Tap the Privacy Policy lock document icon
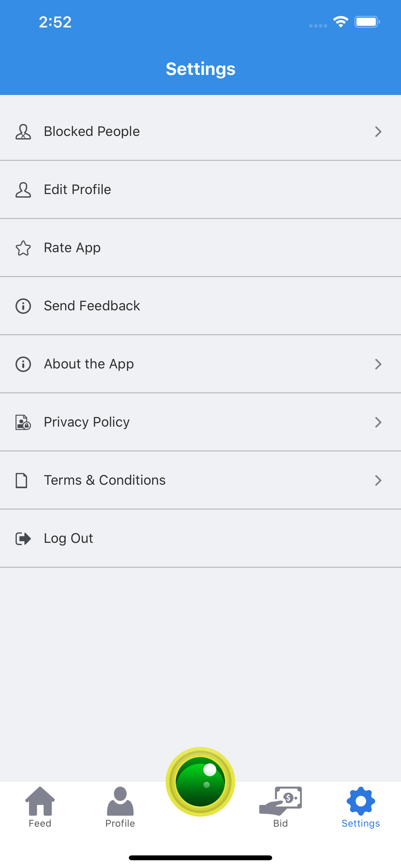The width and height of the screenshot is (401, 868). [x=23, y=422]
